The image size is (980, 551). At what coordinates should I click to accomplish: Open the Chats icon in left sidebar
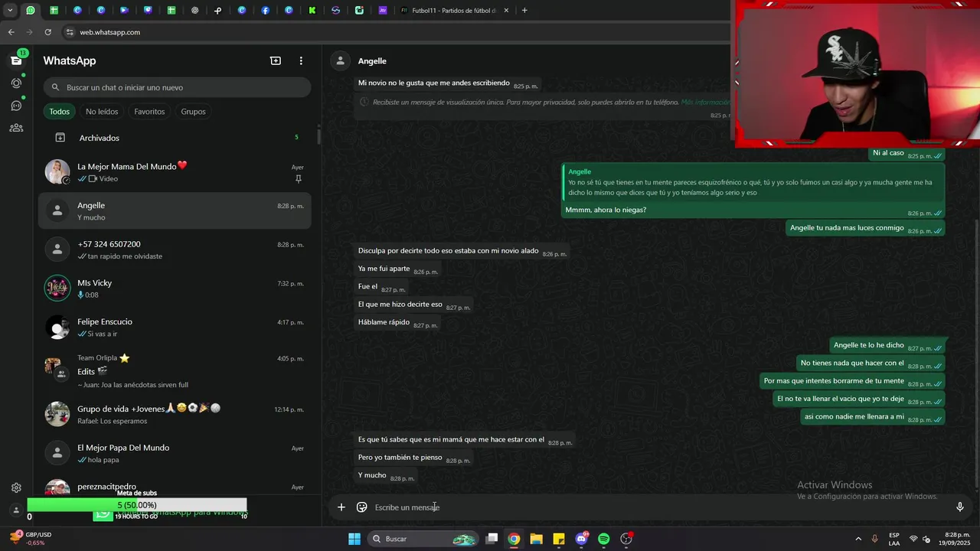click(x=16, y=60)
